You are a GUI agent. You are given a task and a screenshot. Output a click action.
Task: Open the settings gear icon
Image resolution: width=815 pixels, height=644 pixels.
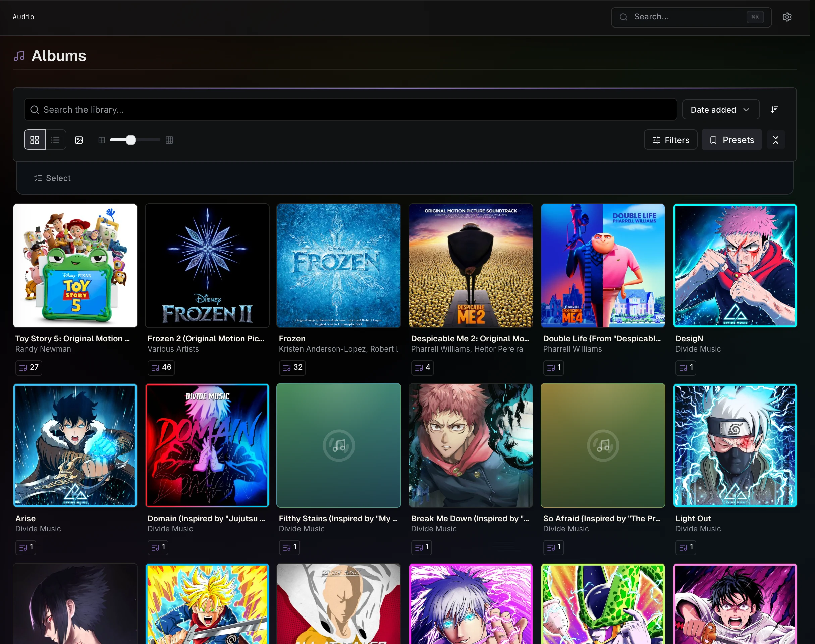(787, 17)
